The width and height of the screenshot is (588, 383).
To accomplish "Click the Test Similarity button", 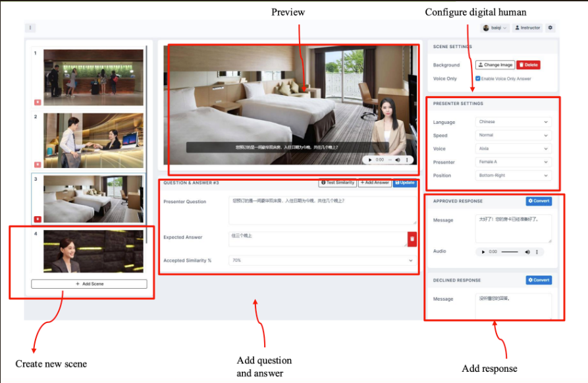I will 337,183.
